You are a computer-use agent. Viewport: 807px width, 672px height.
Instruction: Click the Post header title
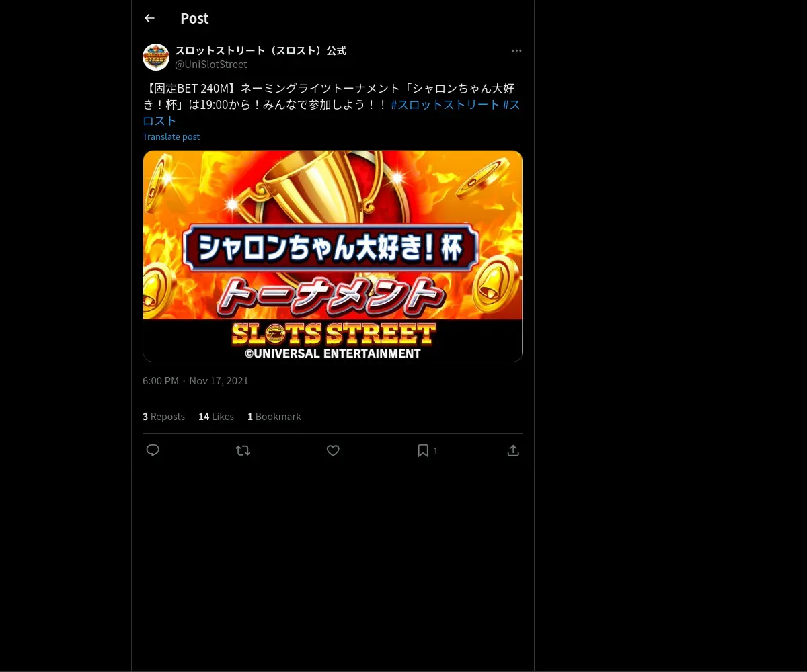click(194, 19)
